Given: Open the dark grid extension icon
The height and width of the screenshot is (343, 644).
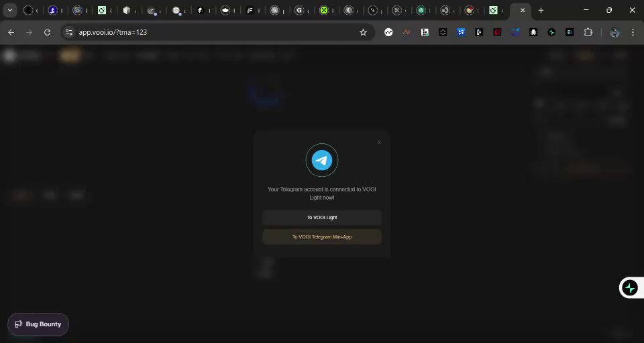Looking at the screenshot, I should click(570, 32).
